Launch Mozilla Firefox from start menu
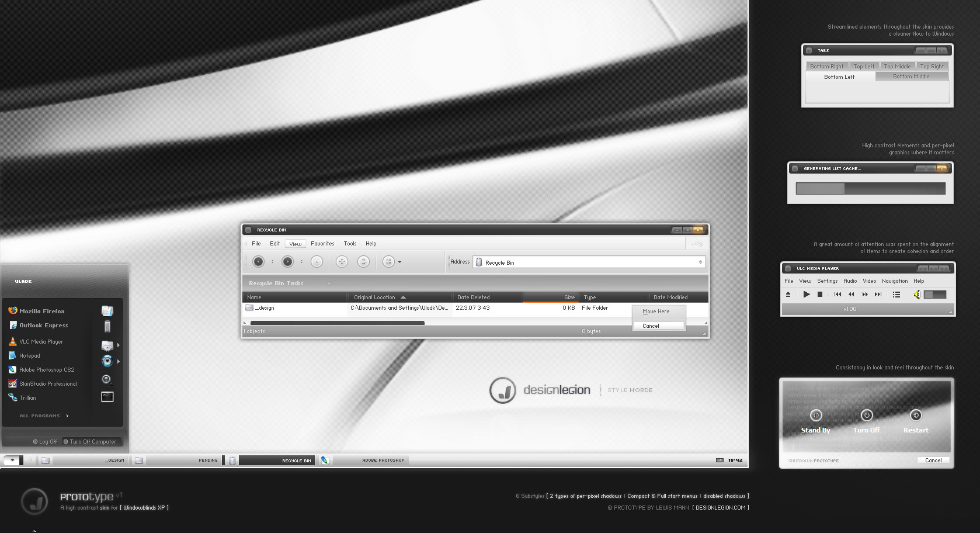This screenshot has width=980, height=533. (36, 311)
